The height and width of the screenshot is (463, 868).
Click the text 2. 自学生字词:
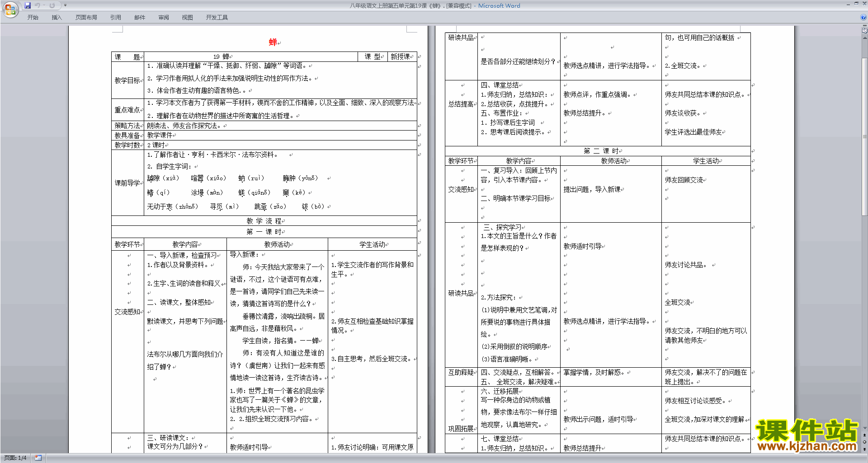(x=169, y=166)
